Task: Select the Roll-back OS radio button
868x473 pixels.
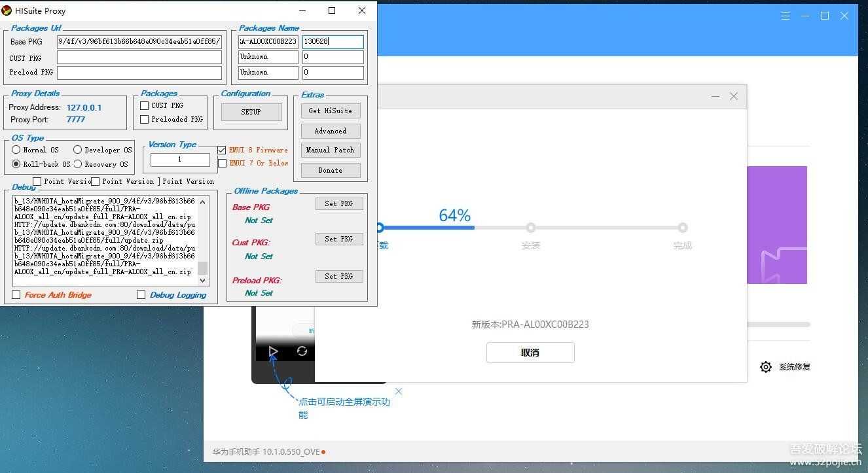Action: coord(16,164)
